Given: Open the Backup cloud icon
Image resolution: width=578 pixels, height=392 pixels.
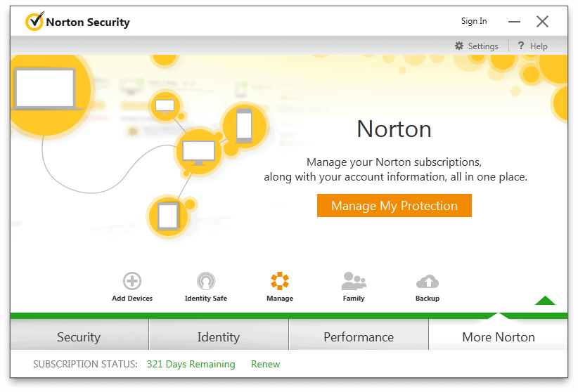Looking at the screenshot, I should [x=428, y=282].
